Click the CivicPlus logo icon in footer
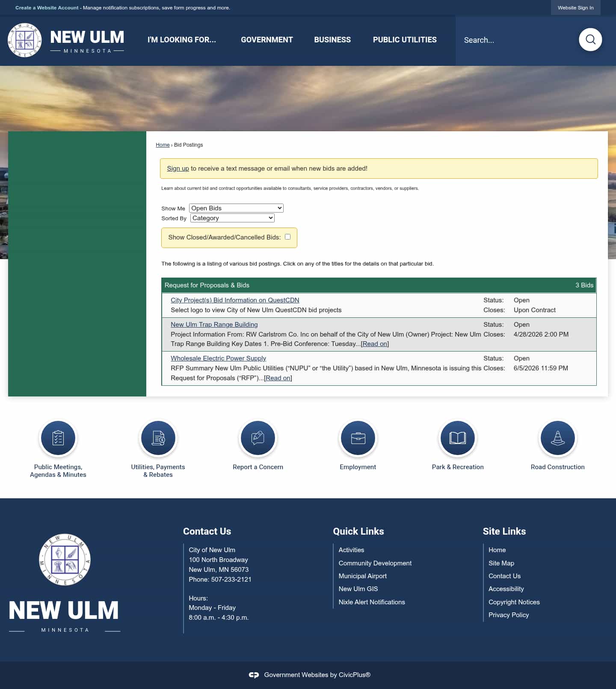The width and height of the screenshot is (616, 689). point(254,675)
